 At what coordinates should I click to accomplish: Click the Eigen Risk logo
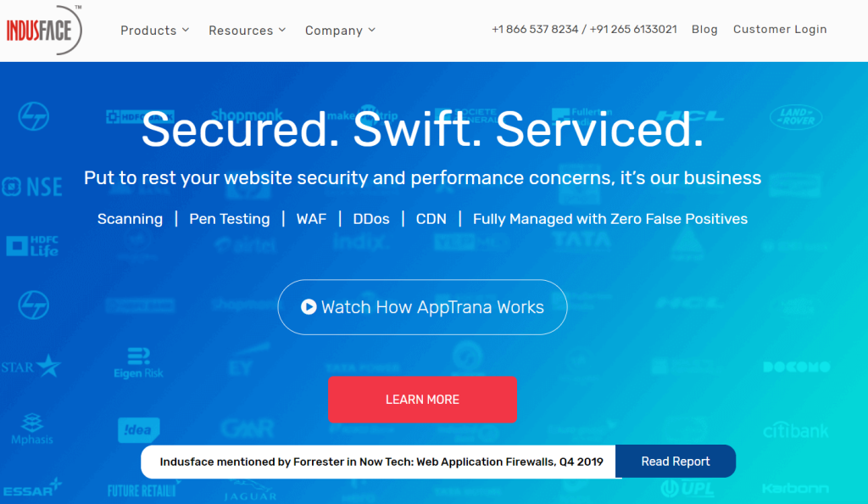[x=138, y=362]
